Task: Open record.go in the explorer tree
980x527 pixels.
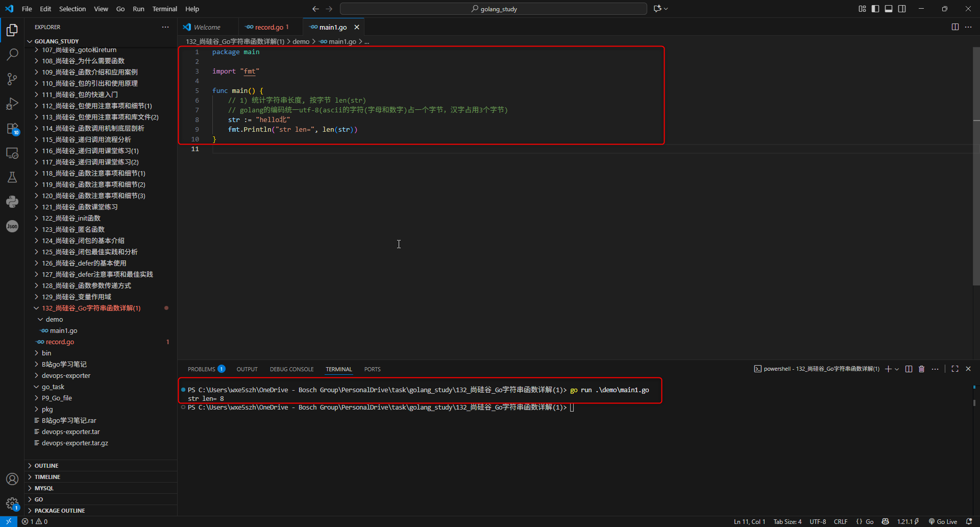Action: [101, 342]
